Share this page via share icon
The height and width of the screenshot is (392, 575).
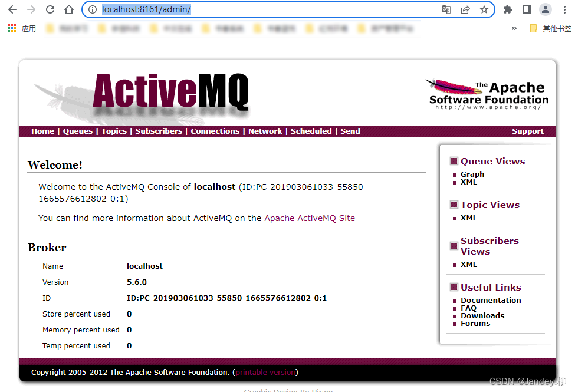click(x=465, y=9)
